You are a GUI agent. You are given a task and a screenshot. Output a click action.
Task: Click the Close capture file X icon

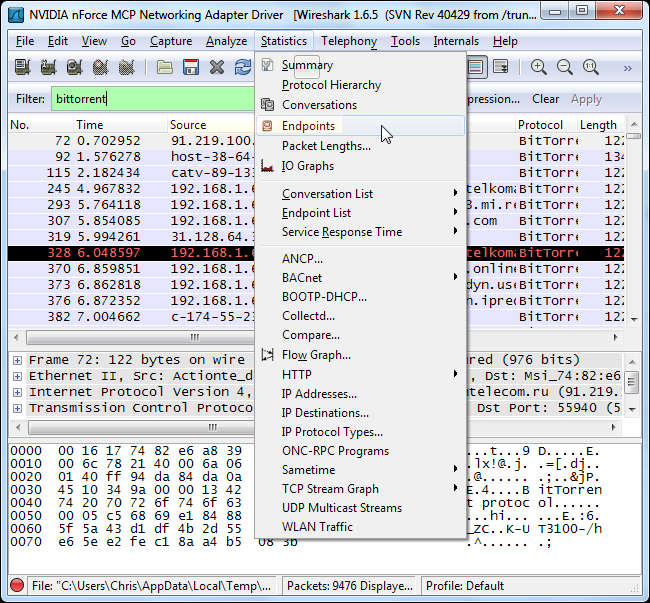pos(216,67)
